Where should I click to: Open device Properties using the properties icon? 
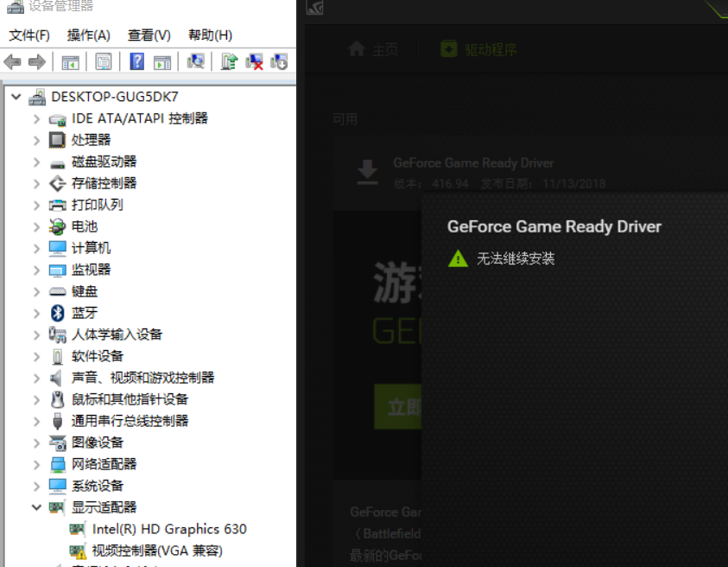pyautogui.click(x=104, y=61)
